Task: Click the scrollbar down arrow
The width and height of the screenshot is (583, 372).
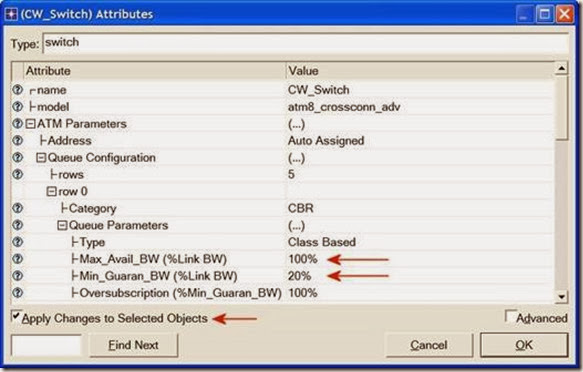Action: pyautogui.click(x=561, y=297)
